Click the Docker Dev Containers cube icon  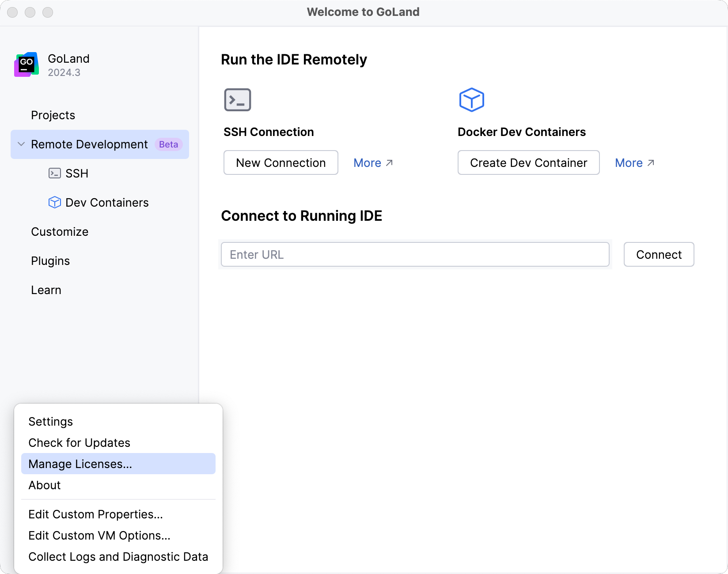point(471,99)
